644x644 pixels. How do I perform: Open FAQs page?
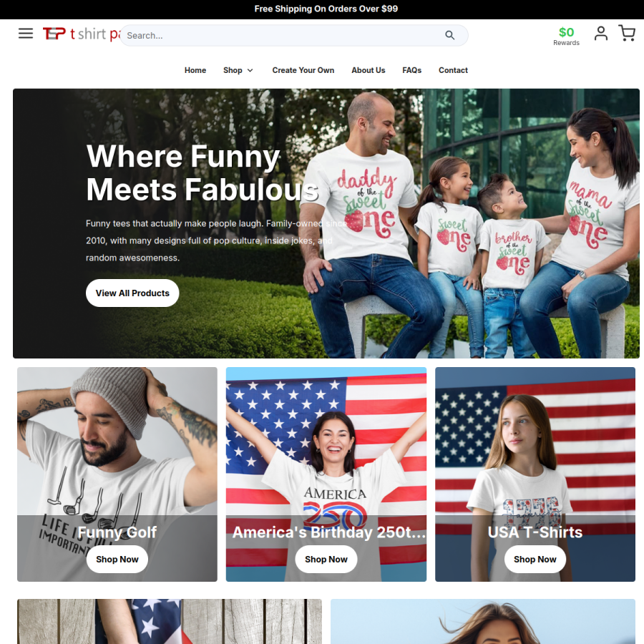tap(412, 70)
